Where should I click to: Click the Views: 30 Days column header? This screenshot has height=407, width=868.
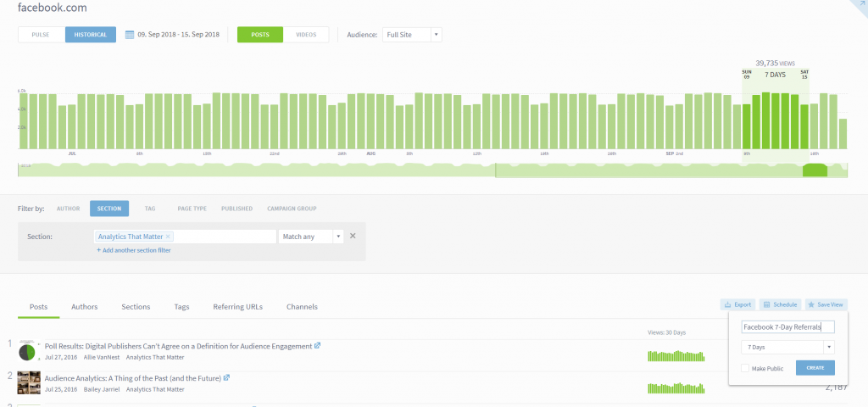point(666,332)
